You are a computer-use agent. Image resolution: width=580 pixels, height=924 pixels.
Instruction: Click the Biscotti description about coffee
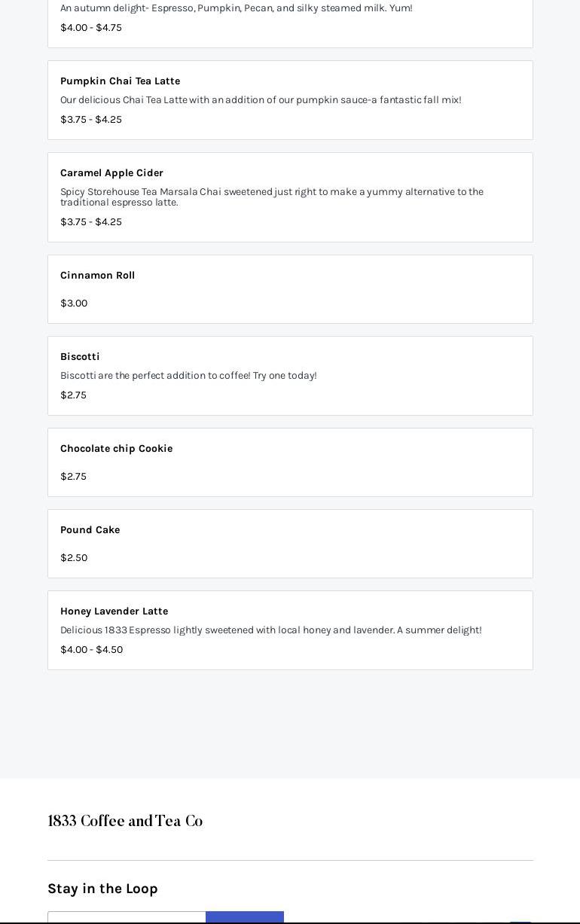coord(188,376)
